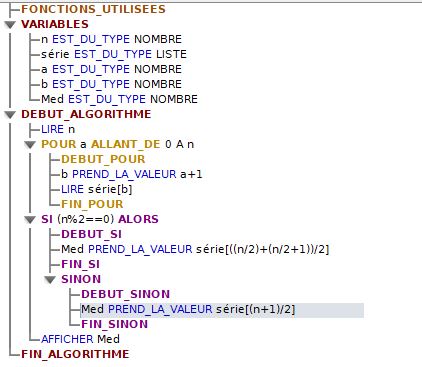The width and height of the screenshot is (422, 367).
Task: Select the 'LIRE n' instruction
Action: (58, 129)
